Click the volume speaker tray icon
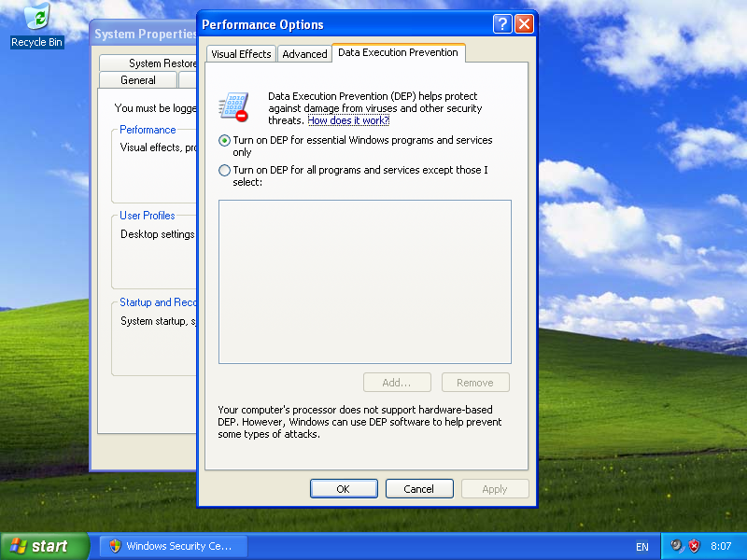The image size is (747, 560). click(x=677, y=546)
